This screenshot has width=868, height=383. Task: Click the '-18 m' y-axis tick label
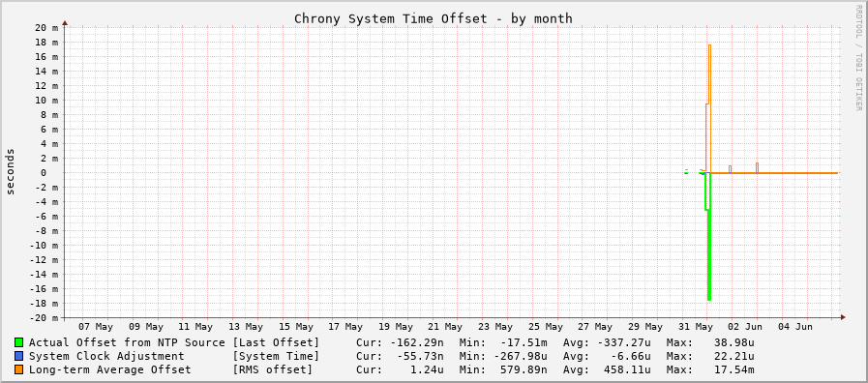pos(43,304)
